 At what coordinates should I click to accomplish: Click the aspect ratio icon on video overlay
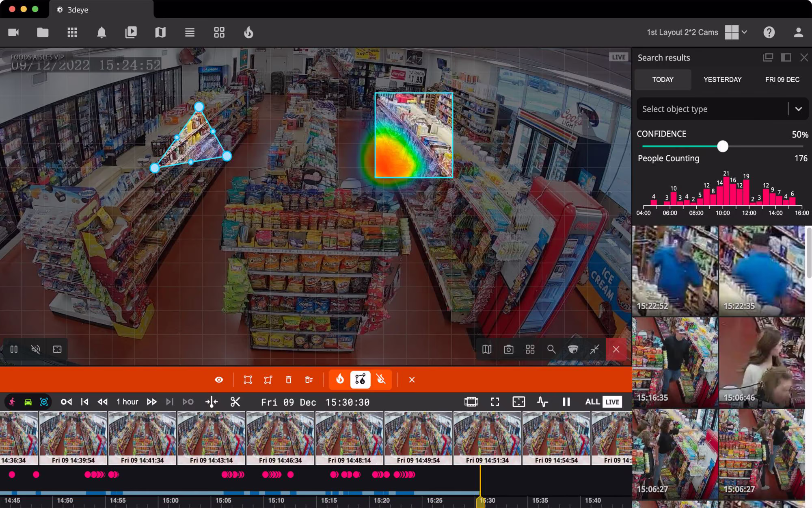(57, 349)
